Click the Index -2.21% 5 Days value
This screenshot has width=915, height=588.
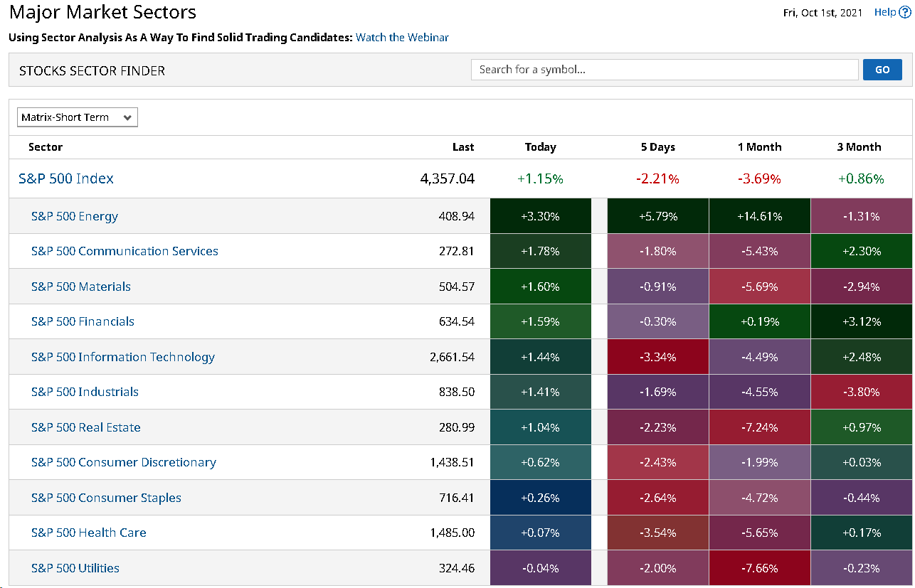pos(658,178)
